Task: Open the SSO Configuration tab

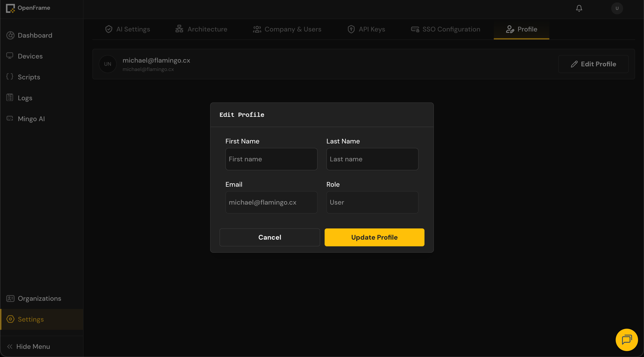Action: 445,29
